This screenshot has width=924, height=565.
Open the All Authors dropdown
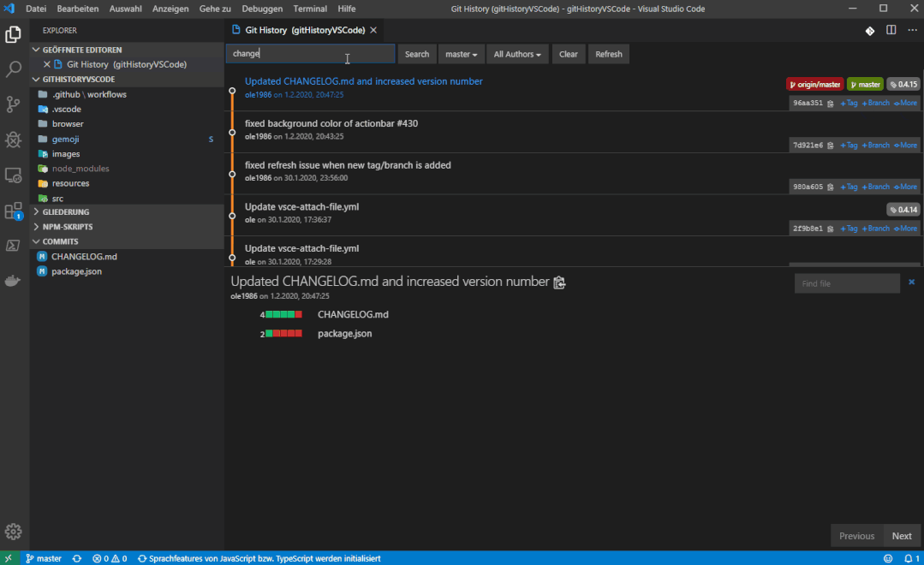pyautogui.click(x=517, y=53)
